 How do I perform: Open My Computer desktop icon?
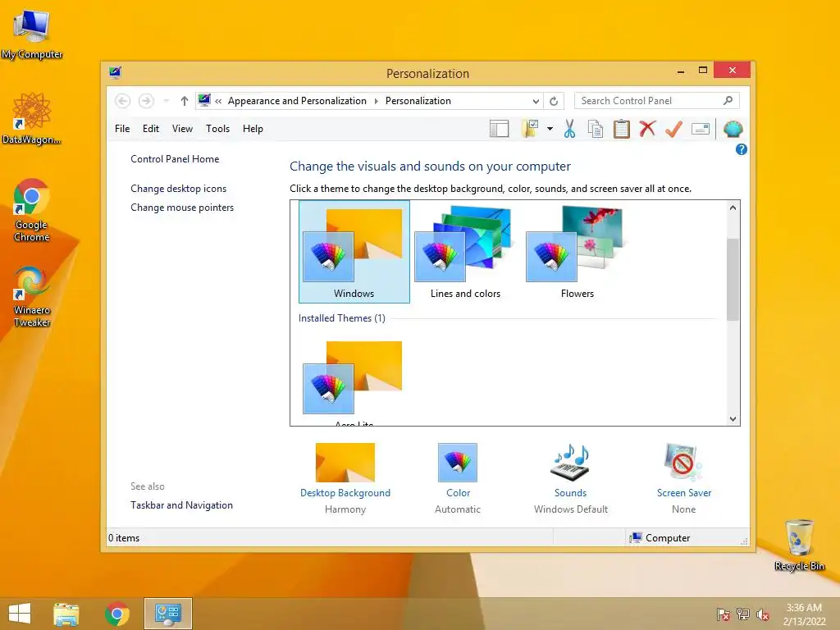click(x=32, y=34)
